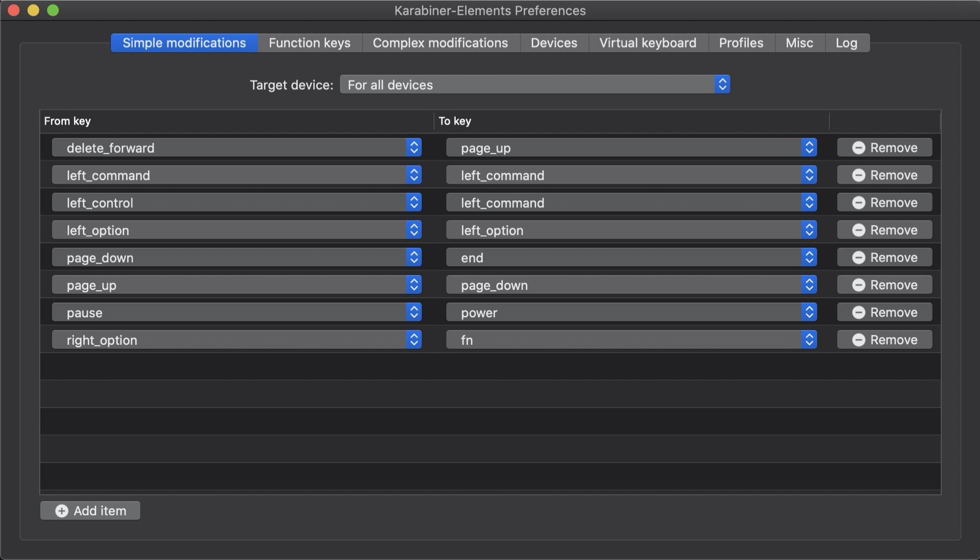Remove the page_up to page_down mapping
980x560 pixels.
click(885, 285)
